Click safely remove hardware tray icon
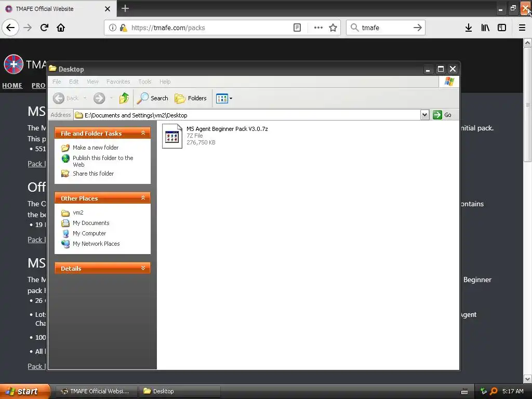This screenshot has width=532, height=399. (x=484, y=391)
